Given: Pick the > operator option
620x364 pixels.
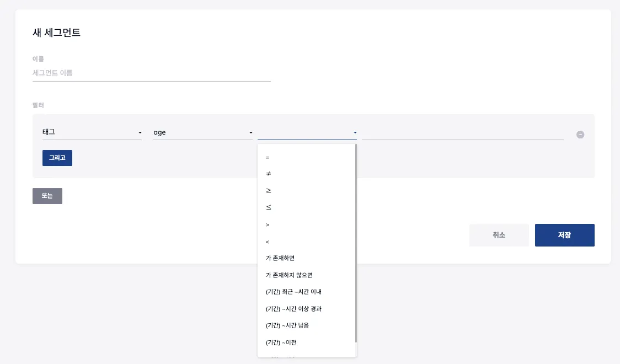Looking at the screenshot, I should coord(307,224).
